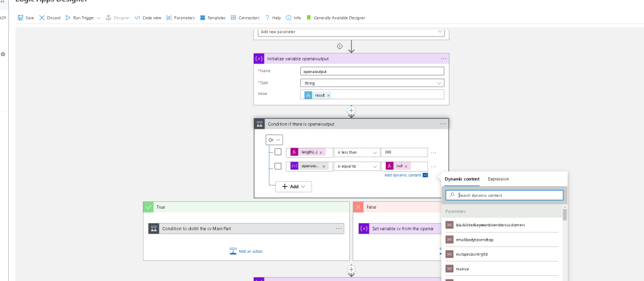Click the result token icon in Value
The image size is (644, 281).
[x=308, y=95]
